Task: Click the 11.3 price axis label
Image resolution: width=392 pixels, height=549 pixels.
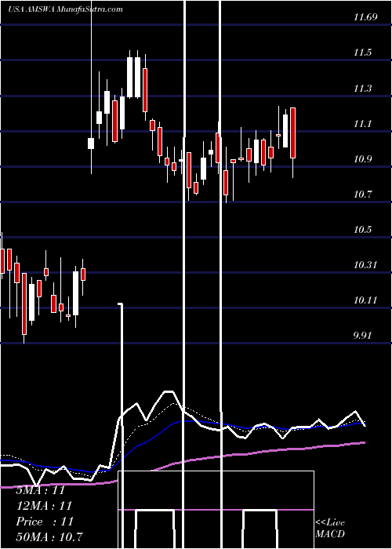Action: point(362,88)
